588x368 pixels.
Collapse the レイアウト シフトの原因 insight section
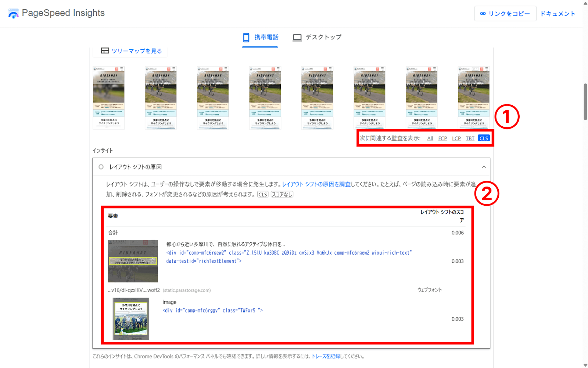484,166
